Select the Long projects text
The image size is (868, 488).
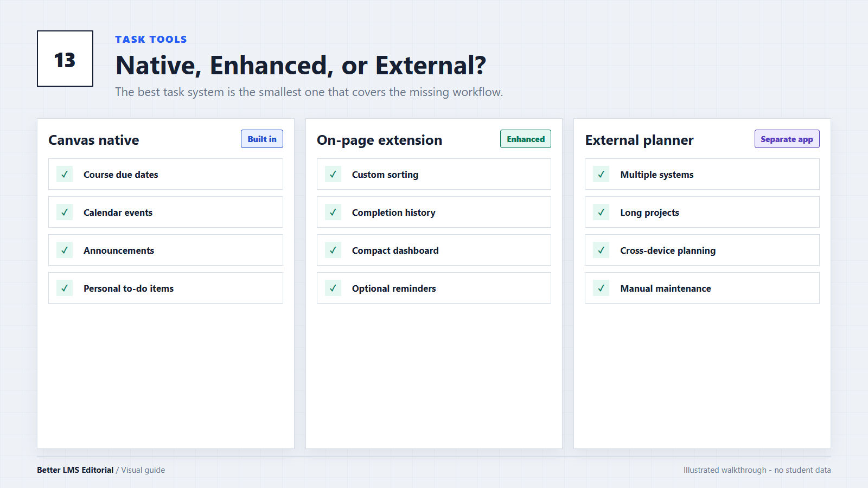649,213
